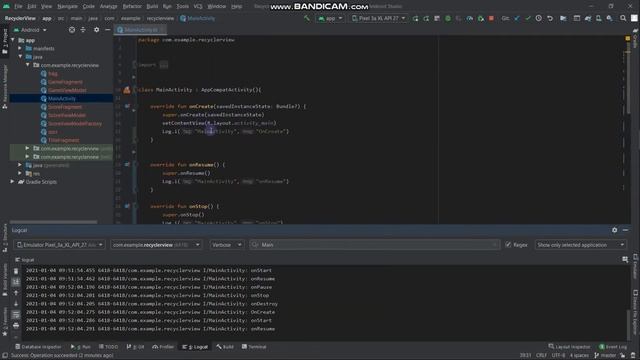Screen dimensions: 640x360
Task: Click UTF-8 encoding in status bar
Action: [x=558, y=356]
